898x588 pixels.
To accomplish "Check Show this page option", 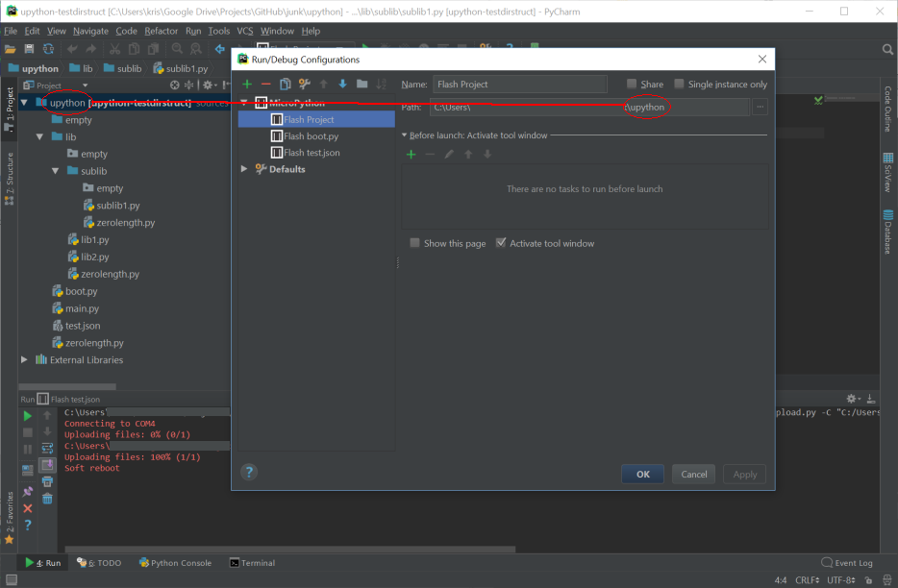I will click(x=415, y=243).
